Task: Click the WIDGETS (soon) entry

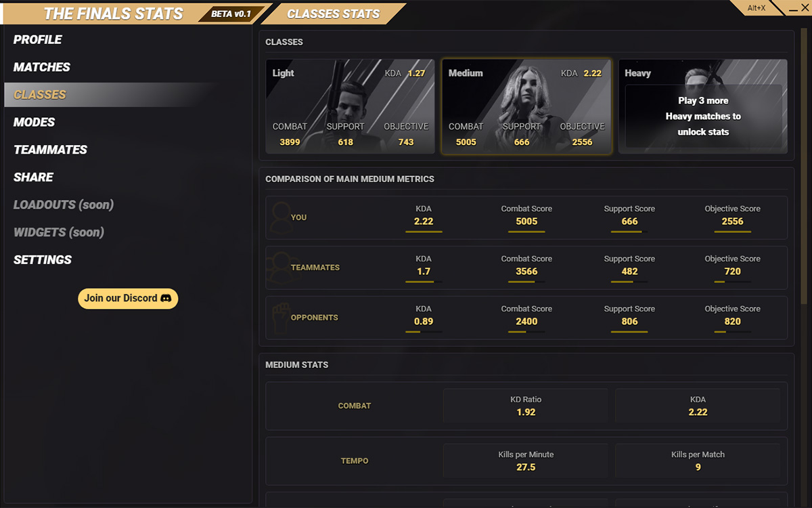Action: [59, 232]
